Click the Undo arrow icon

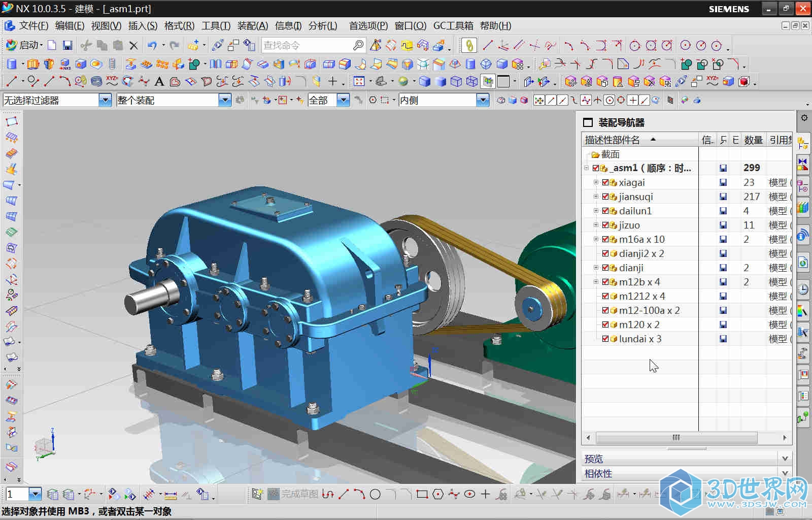coord(152,45)
